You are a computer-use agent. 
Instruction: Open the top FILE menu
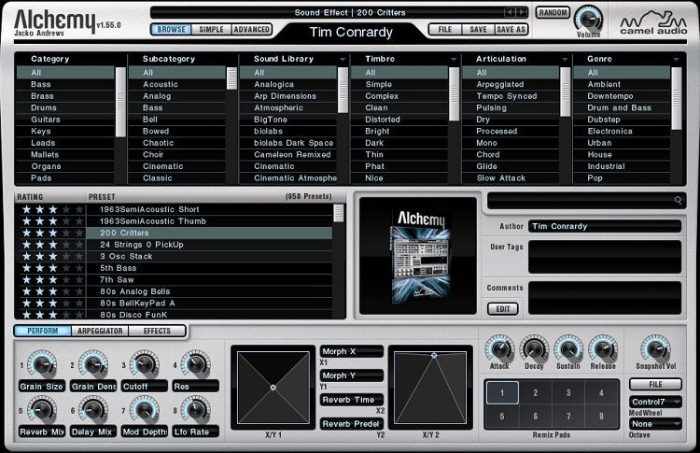tap(446, 30)
